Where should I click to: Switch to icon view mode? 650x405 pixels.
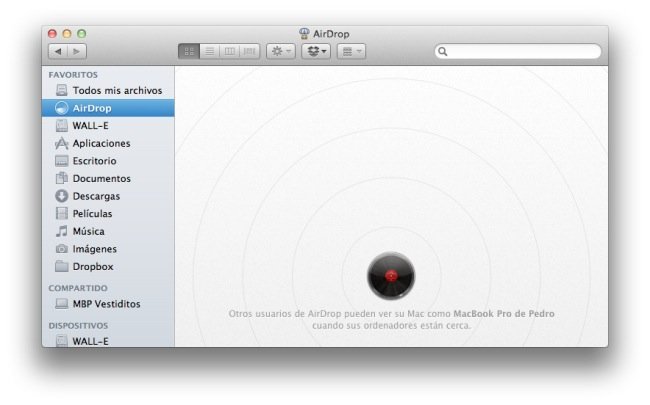click(189, 50)
